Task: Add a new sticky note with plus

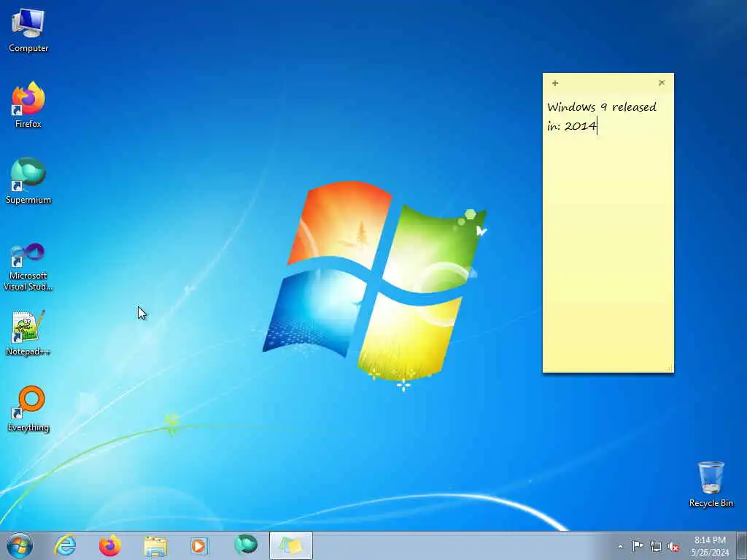Action: click(x=555, y=83)
